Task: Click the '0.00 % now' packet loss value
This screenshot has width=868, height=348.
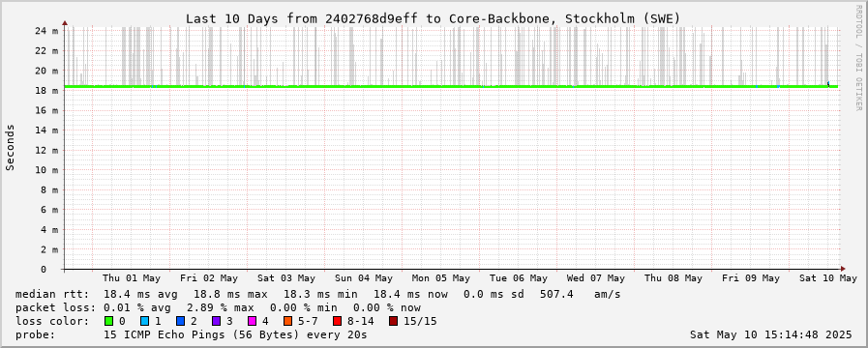Action: 387,307
